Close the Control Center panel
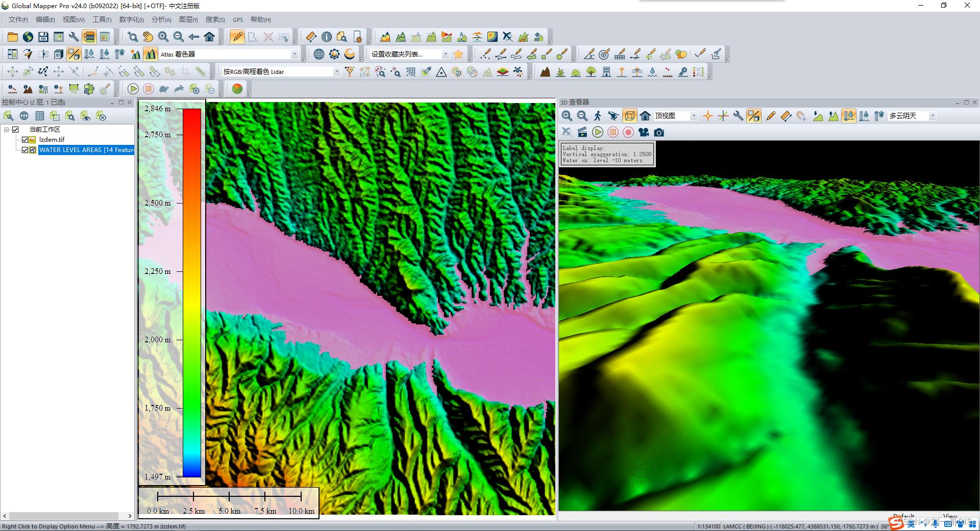The width and height of the screenshot is (980, 531). tap(130, 103)
